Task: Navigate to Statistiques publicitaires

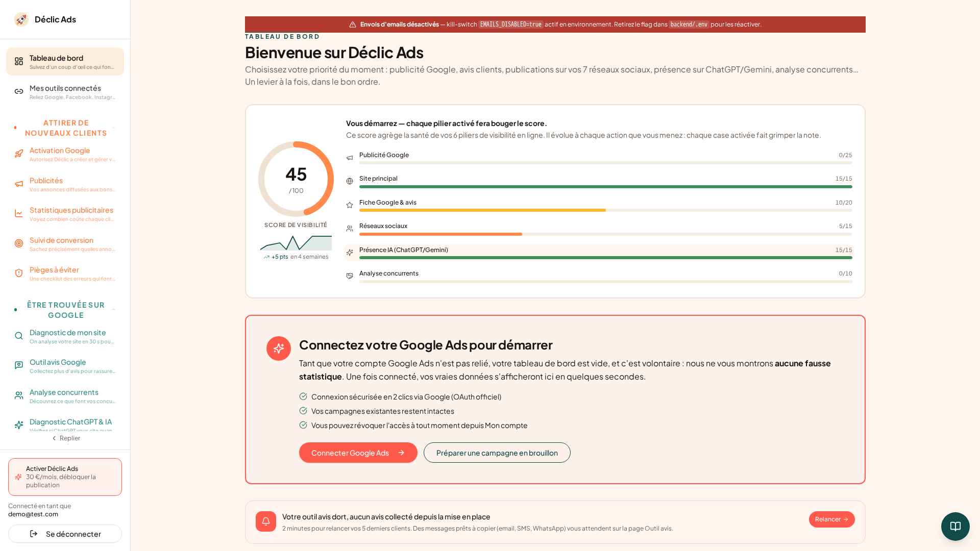Action: click(x=65, y=213)
